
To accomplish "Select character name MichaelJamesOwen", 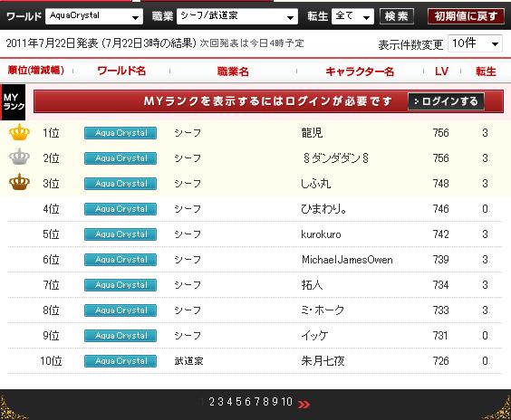I will coord(347,260).
